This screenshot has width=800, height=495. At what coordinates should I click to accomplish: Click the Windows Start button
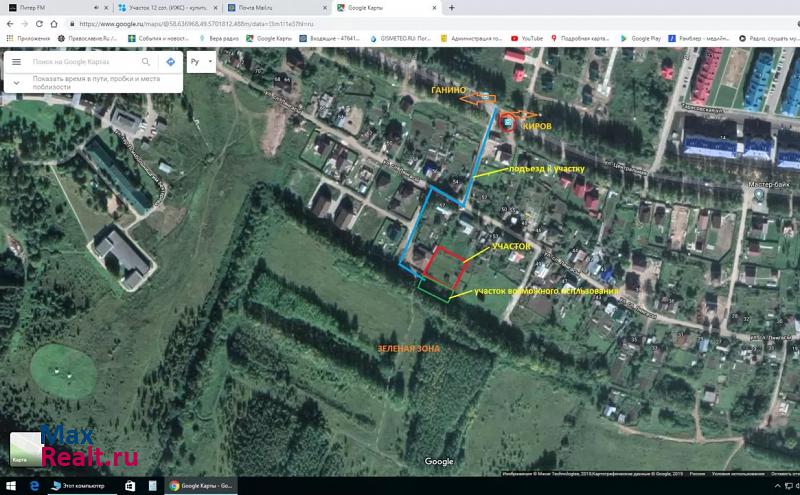coord(9,486)
